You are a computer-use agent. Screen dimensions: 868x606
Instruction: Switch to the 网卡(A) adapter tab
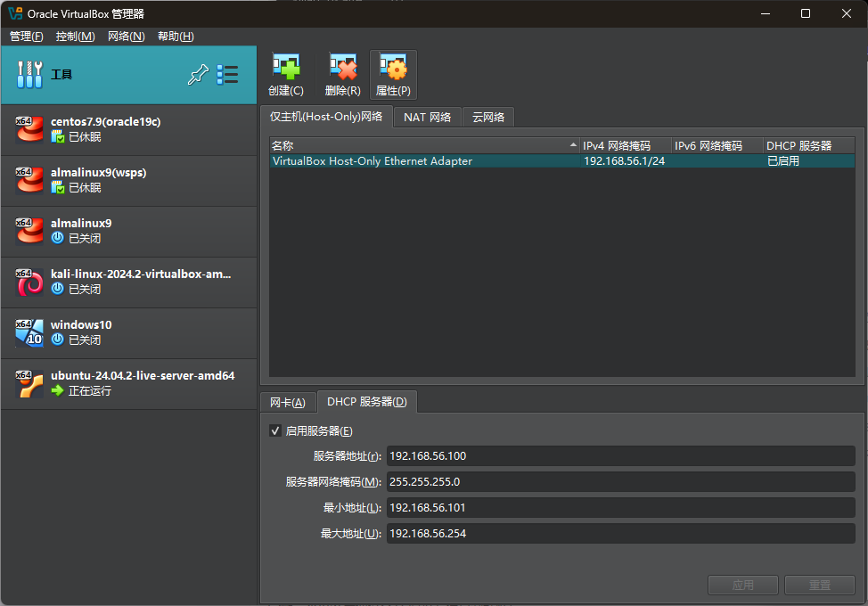pyautogui.click(x=288, y=402)
